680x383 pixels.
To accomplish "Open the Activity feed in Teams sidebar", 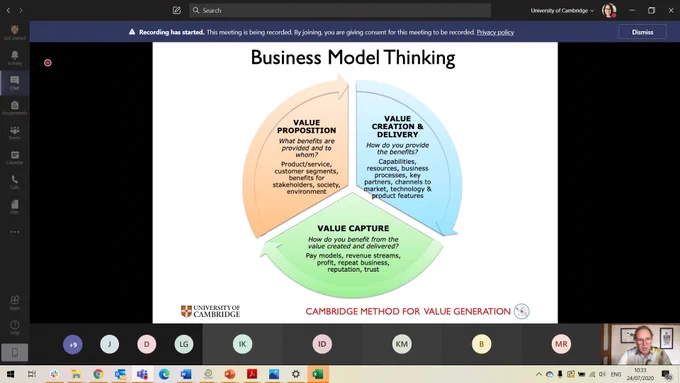I will tap(15, 57).
